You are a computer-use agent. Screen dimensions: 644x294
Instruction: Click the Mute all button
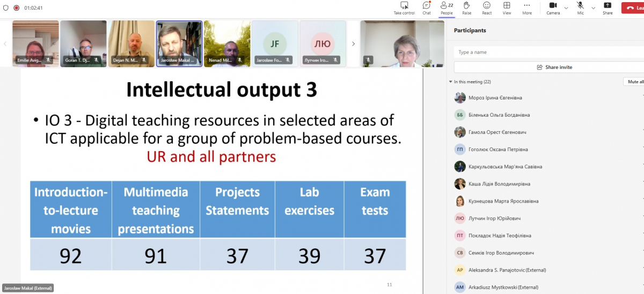pos(635,82)
